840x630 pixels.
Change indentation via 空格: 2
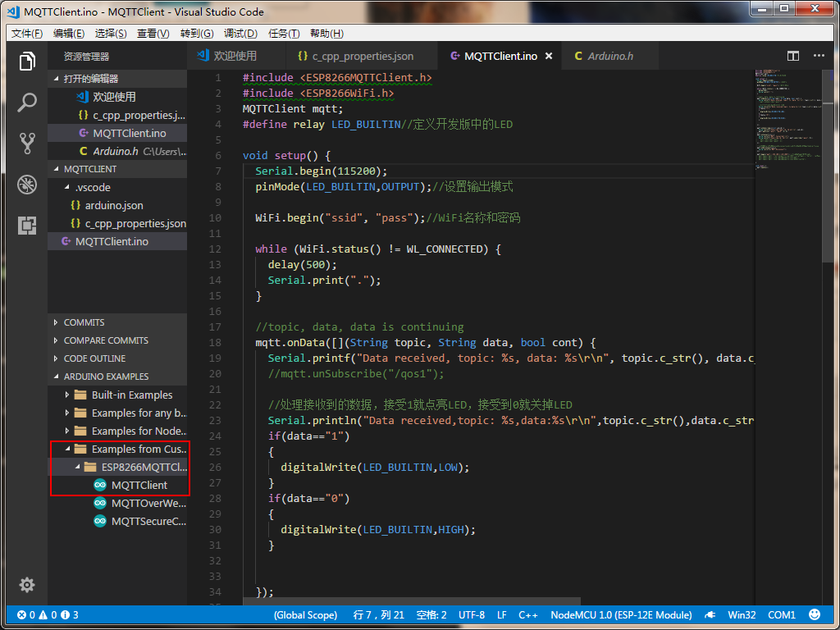click(x=431, y=614)
